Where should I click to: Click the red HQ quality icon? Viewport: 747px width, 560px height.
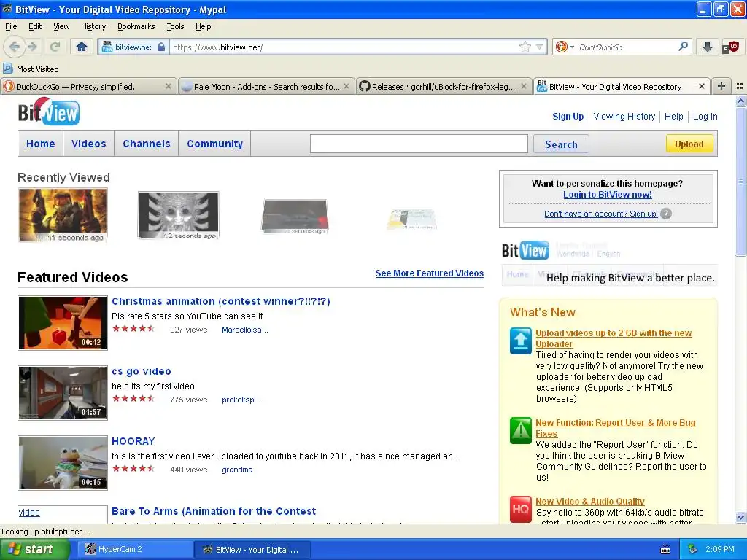[520, 509]
